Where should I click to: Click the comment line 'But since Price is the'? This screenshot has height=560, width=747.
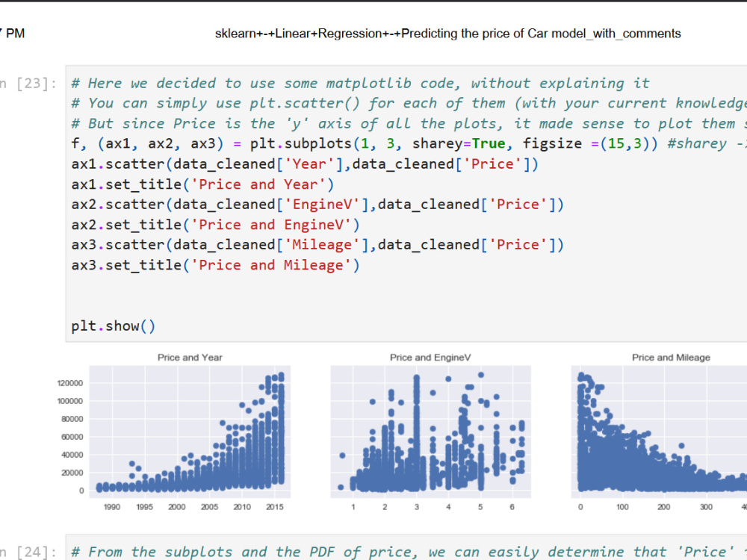point(409,124)
